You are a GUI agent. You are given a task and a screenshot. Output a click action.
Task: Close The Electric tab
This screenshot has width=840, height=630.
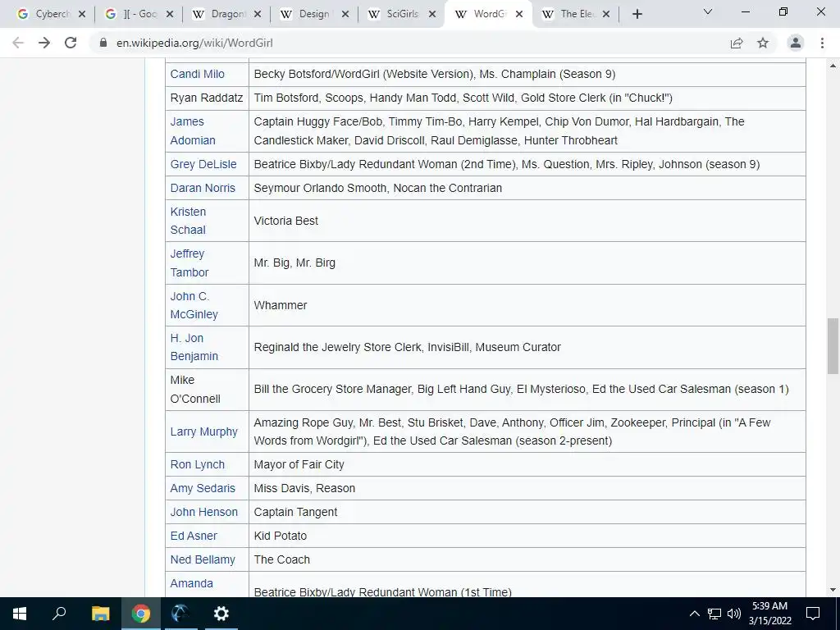pyautogui.click(x=606, y=15)
